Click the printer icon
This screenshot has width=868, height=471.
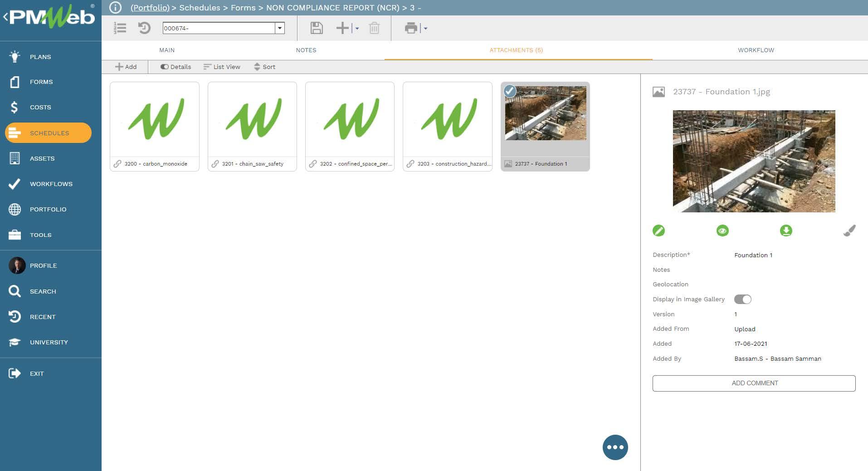pyautogui.click(x=411, y=28)
